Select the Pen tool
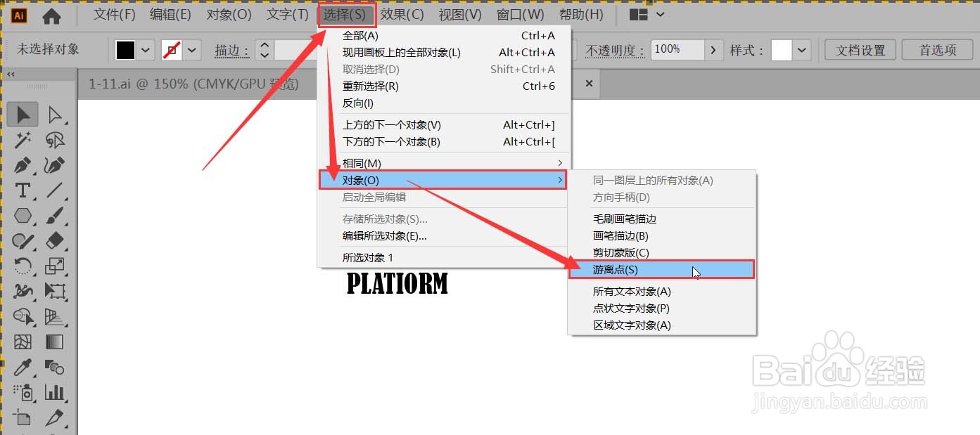This screenshot has width=980, height=435. [x=23, y=165]
